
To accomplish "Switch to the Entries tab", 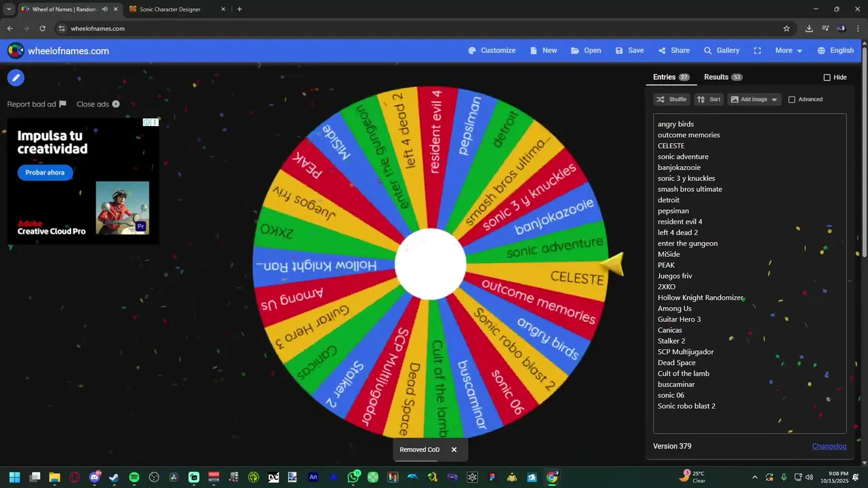I will coord(671,77).
